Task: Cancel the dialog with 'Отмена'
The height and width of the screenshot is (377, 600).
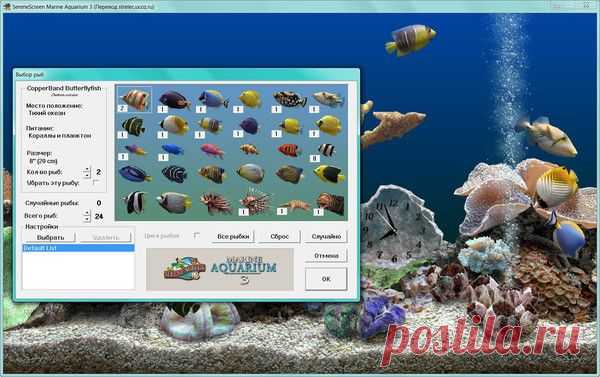Action: tap(326, 255)
